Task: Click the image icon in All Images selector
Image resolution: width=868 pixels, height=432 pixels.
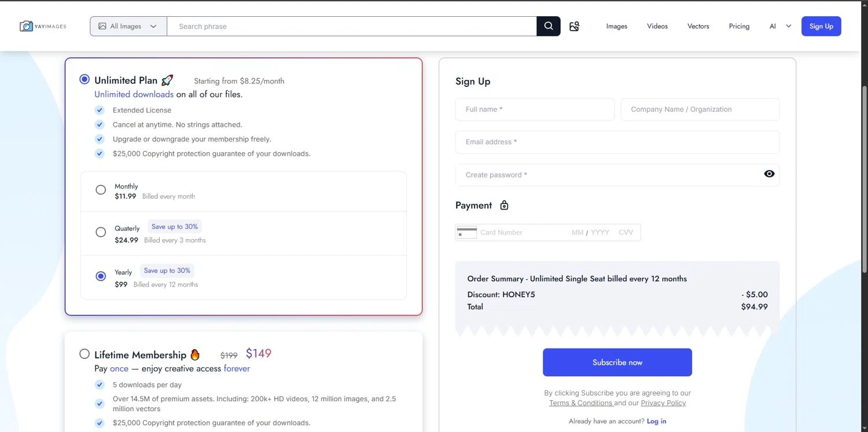Action: 102,26
